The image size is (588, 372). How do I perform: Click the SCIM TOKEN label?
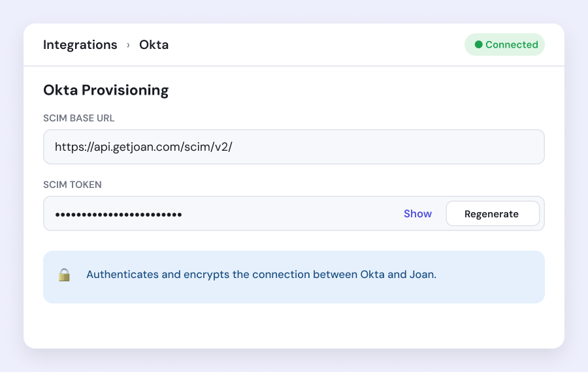click(x=73, y=185)
